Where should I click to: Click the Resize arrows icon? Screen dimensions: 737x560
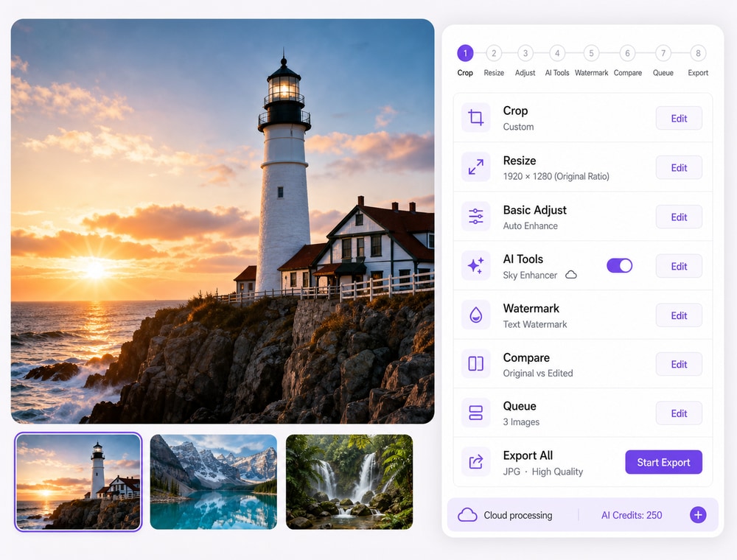pyautogui.click(x=475, y=167)
